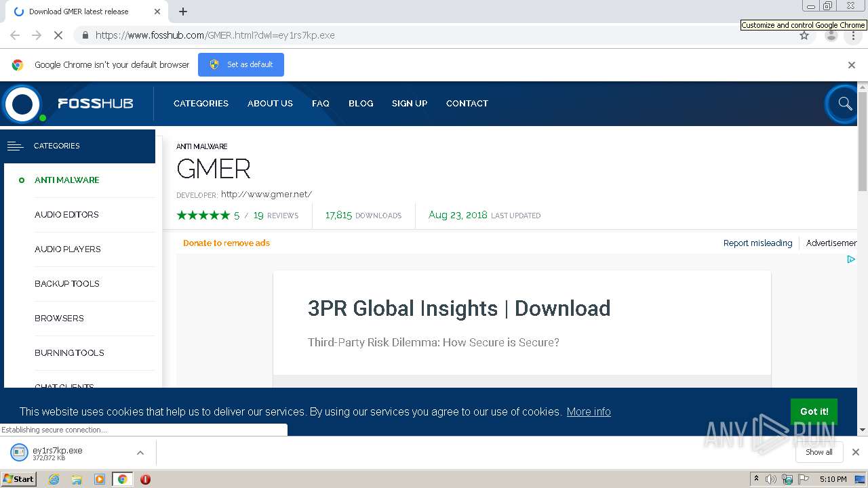Open the Start menu
Image resolution: width=868 pixels, height=488 pixels.
pyautogui.click(x=18, y=479)
